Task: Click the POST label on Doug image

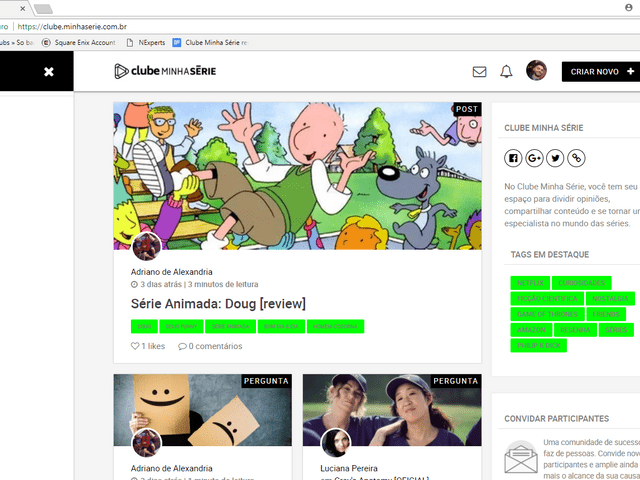Action: (x=467, y=109)
